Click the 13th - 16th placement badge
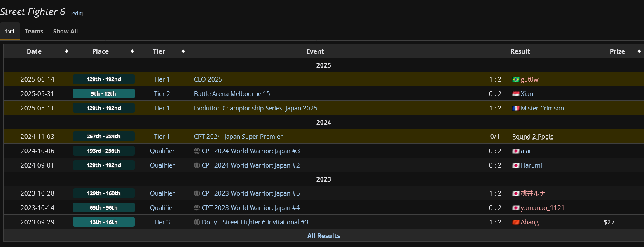This screenshot has width=644, height=247. pos(104,222)
